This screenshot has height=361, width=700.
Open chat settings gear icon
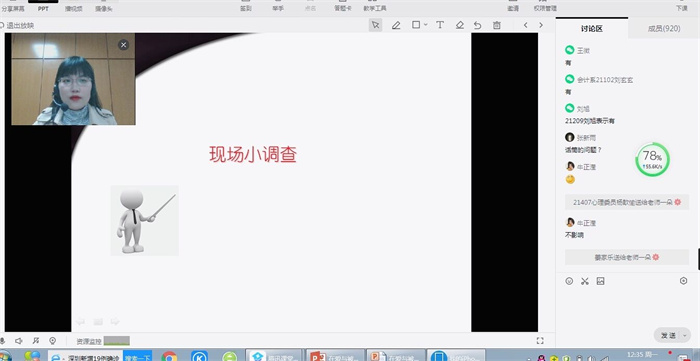tap(683, 281)
